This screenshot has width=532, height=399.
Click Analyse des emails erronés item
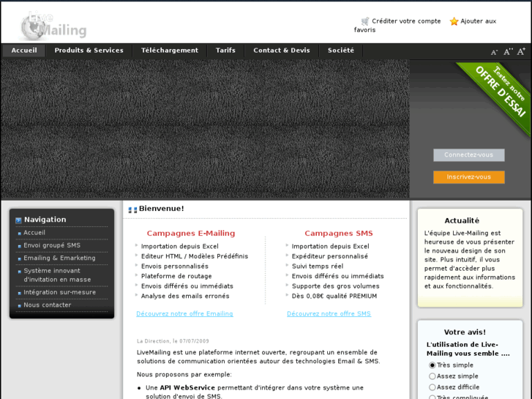pos(185,296)
